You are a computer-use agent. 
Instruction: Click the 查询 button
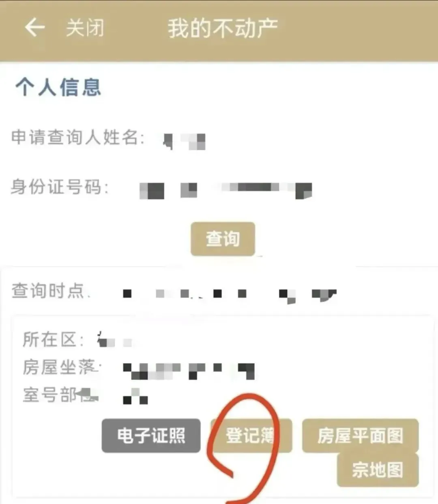tap(223, 239)
